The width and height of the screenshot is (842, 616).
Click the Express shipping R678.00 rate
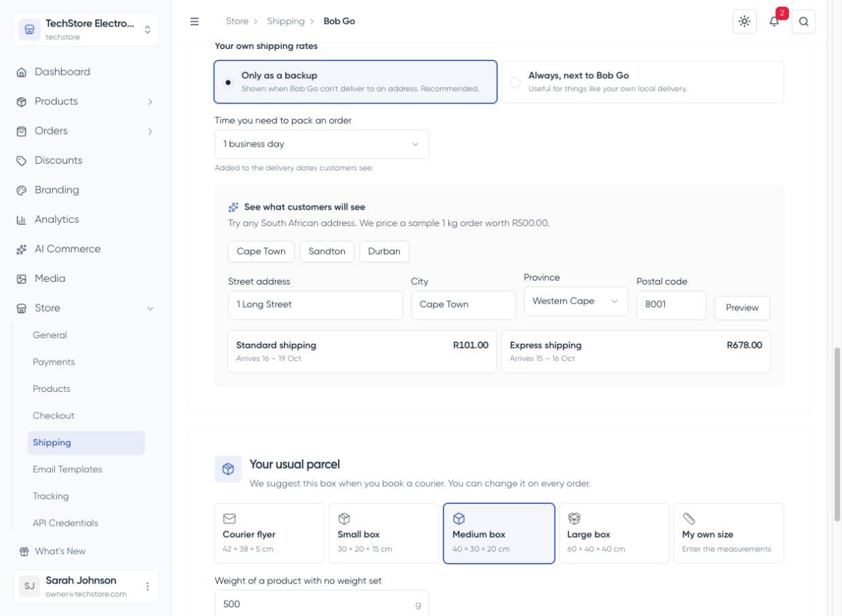(636, 351)
